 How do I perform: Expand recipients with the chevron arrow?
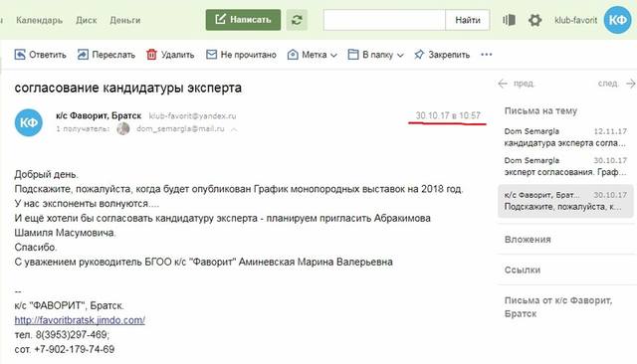234,129
